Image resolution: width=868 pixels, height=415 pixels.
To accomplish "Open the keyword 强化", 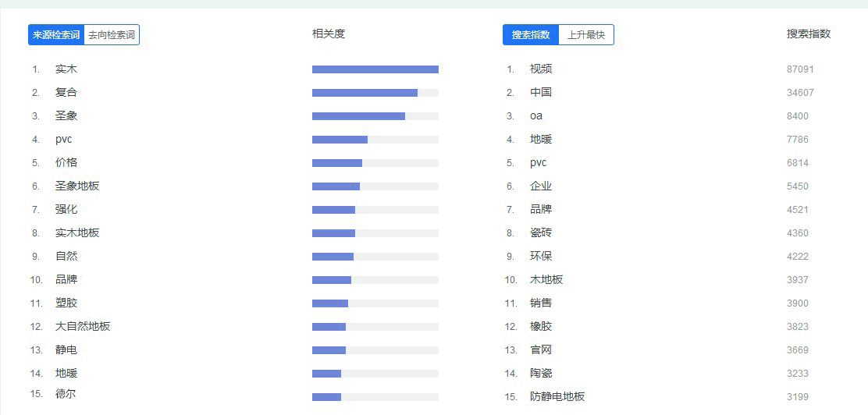I will click(x=66, y=210).
